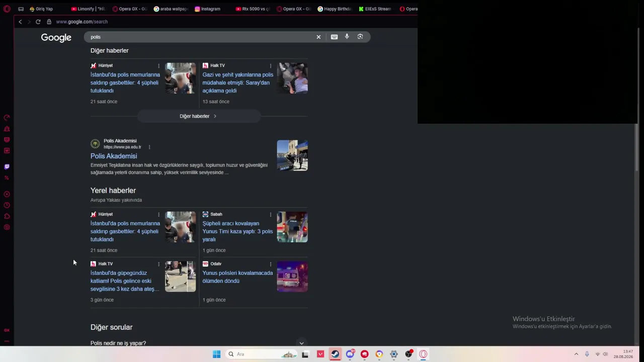Screen dimensions: 644x362
Task: Switch to the 'Giriş Yap' tab
Action: coord(45,9)
